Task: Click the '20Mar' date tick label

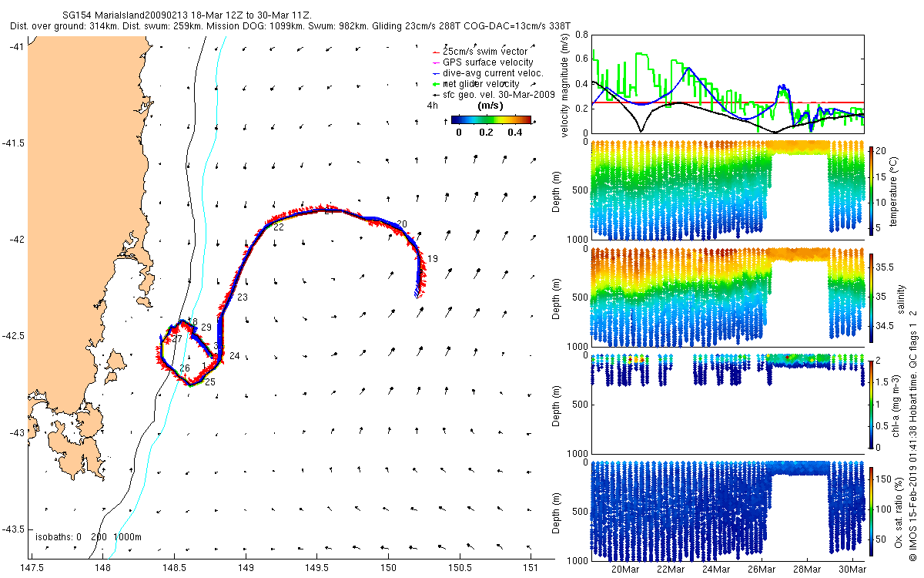Action: 625,569
